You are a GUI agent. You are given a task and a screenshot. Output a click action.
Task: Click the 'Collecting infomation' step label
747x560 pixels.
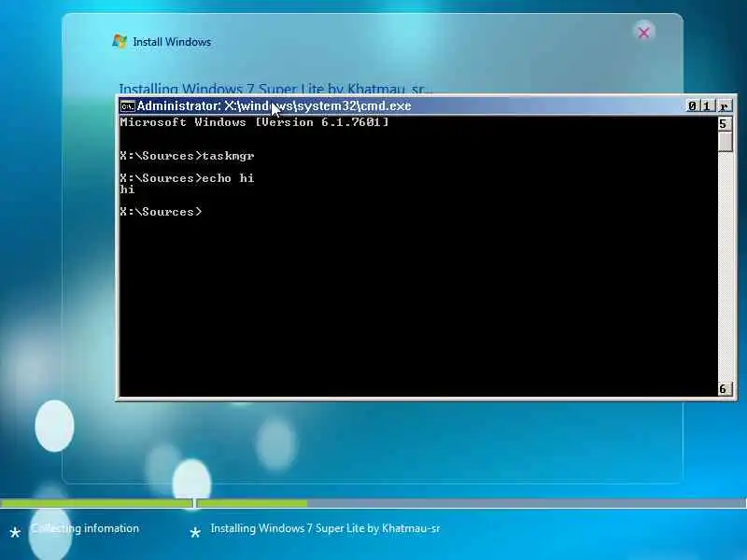[85, 528]
